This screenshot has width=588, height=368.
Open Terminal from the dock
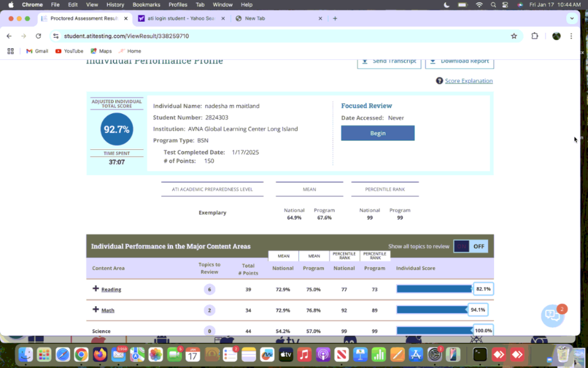(x=480, y=354)
